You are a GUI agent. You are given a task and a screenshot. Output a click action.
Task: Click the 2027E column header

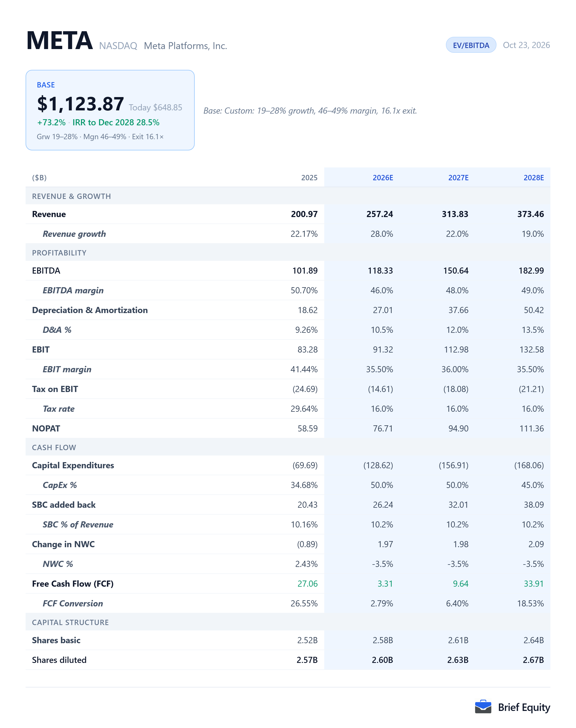(x=458, y=178)
